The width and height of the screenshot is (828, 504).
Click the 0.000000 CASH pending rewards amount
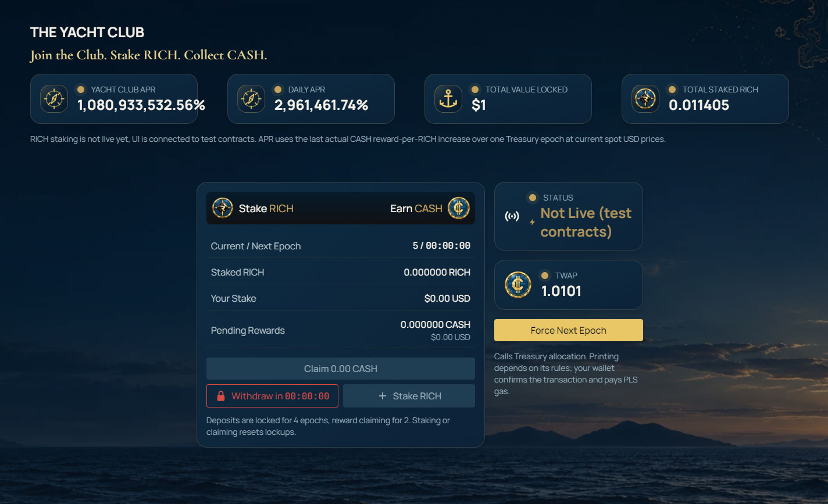(x=436, y=324)
